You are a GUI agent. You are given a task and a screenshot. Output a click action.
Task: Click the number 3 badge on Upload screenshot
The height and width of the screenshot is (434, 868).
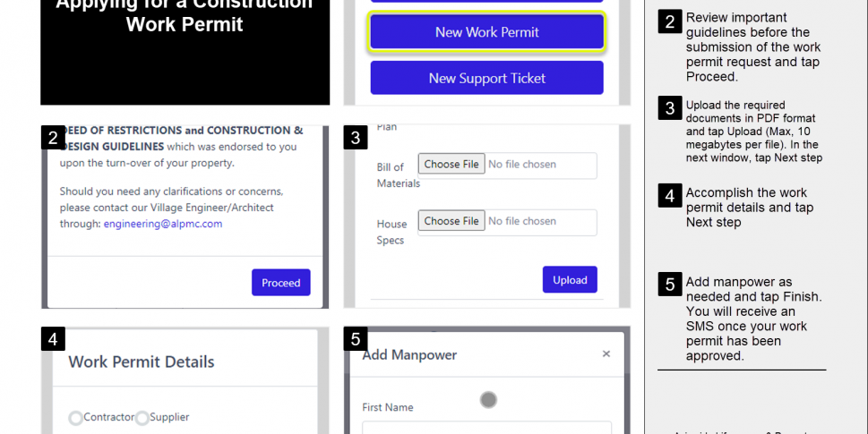tap(356, 138)
